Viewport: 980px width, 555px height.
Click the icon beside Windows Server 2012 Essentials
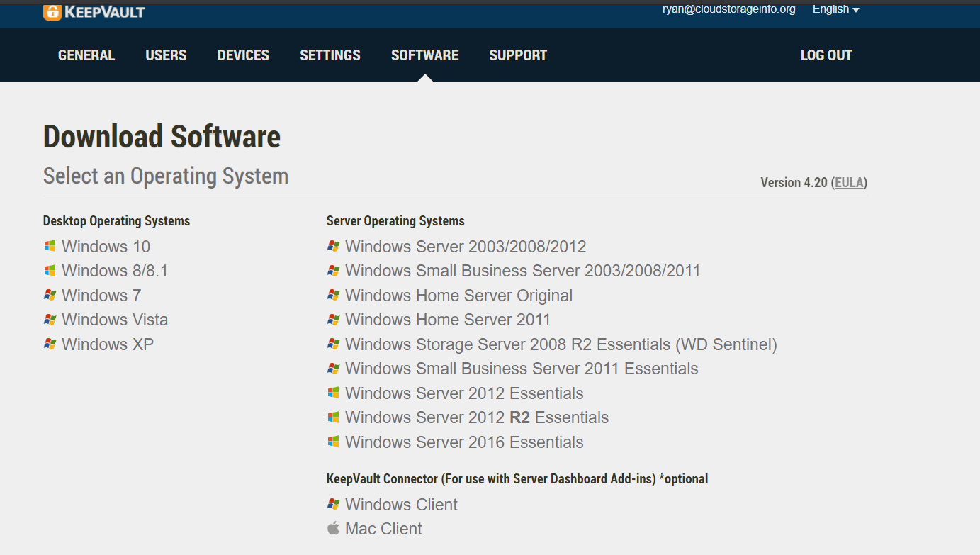pyautogui.click(x=333, y=393)
